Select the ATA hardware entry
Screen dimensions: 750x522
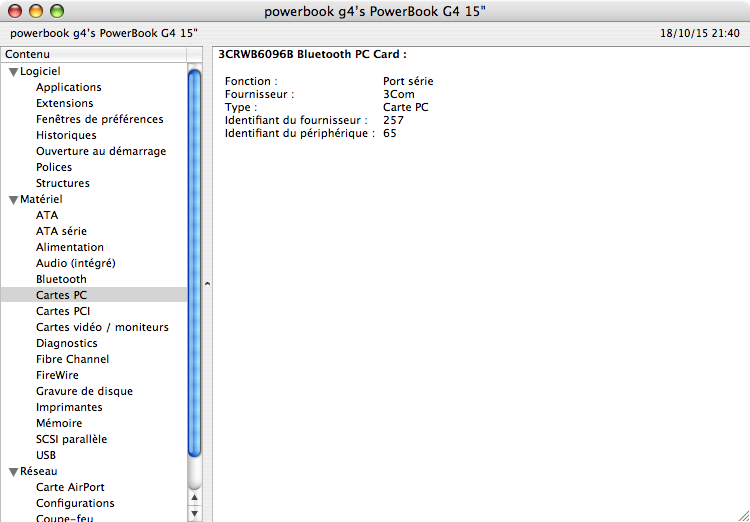pyautogui.click(x=47, y=215)
